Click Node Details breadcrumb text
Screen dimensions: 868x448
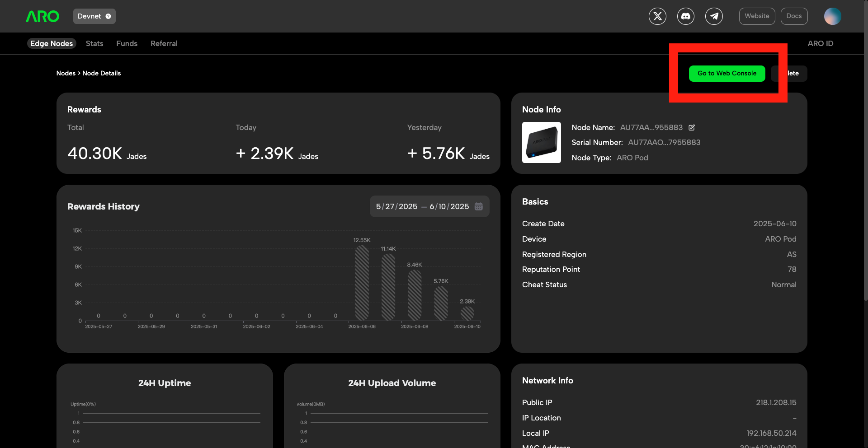(102, 73)
